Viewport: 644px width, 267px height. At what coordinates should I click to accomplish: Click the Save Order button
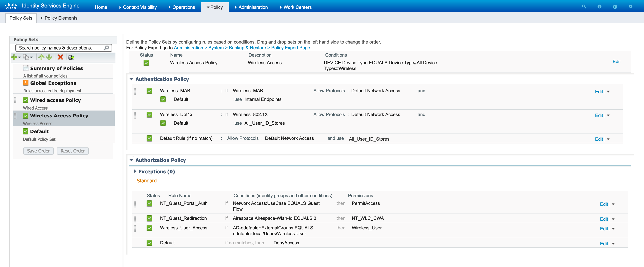point(39,151)
